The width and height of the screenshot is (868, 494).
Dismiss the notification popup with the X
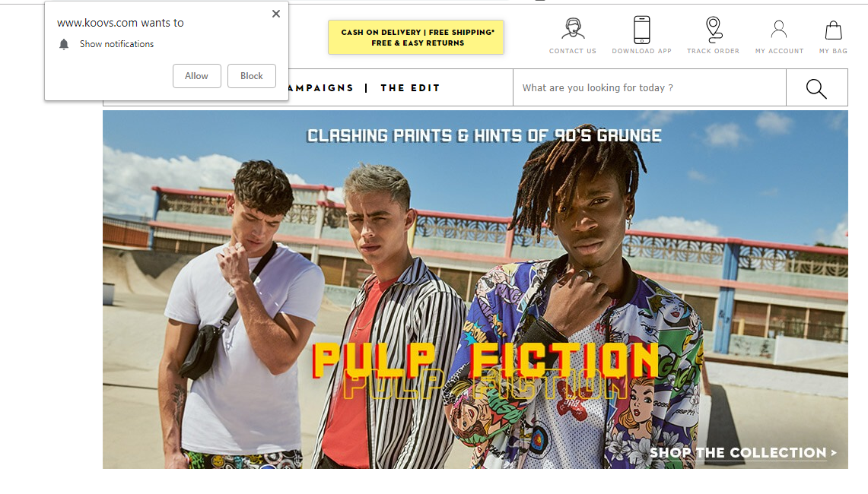coord(275,14)
